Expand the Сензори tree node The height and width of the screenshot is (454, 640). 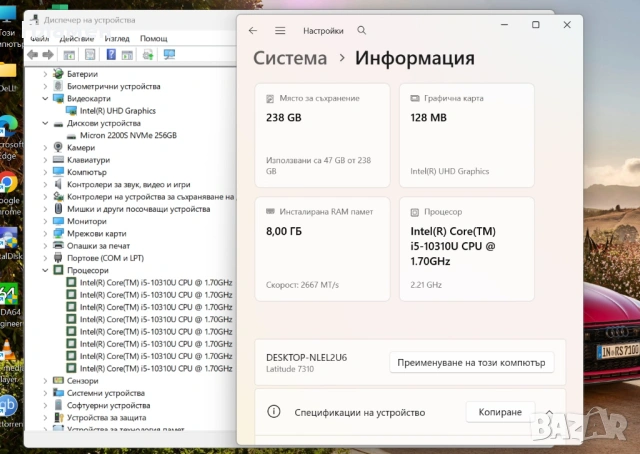[x=45, y=381]
